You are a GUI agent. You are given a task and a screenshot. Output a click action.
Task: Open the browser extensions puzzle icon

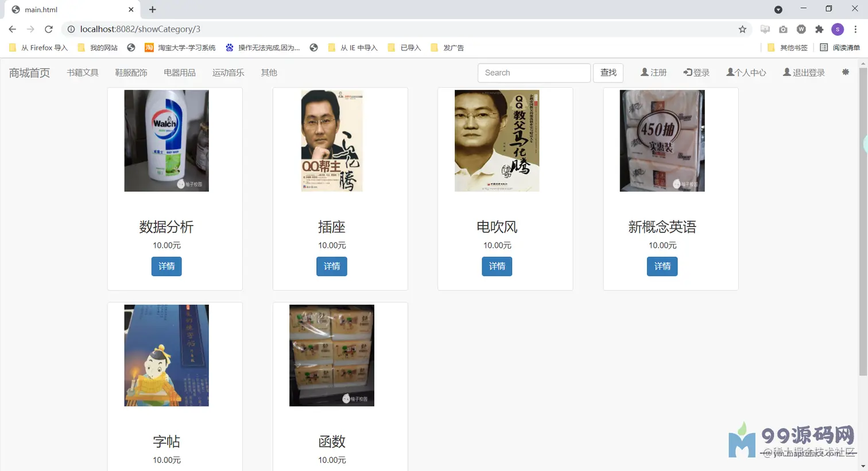point(819,29)
